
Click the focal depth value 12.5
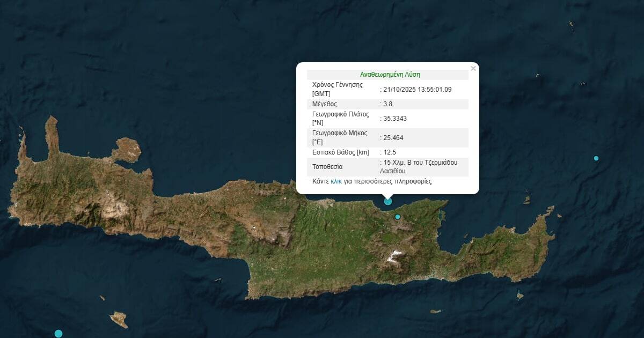tap(389, 152)
